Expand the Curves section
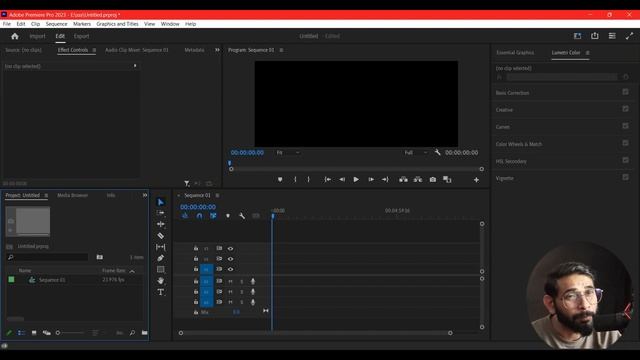Image resolution: width=640 pixels, height=360 pixels. pyautogui.click(x=502, y=127)
